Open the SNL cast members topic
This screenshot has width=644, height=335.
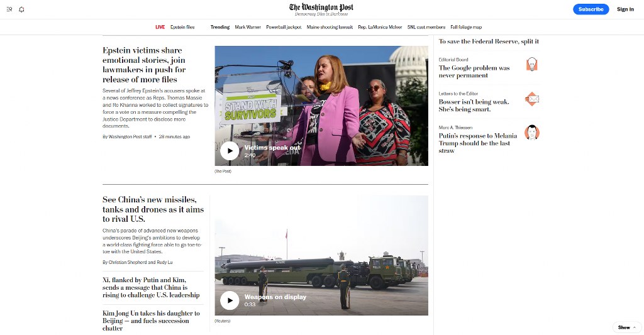(426, 27)
